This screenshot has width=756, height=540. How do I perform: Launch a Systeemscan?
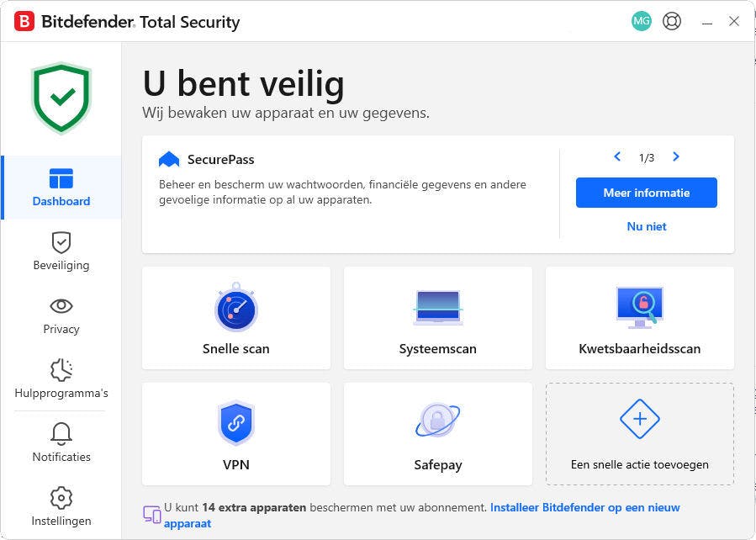437,318
